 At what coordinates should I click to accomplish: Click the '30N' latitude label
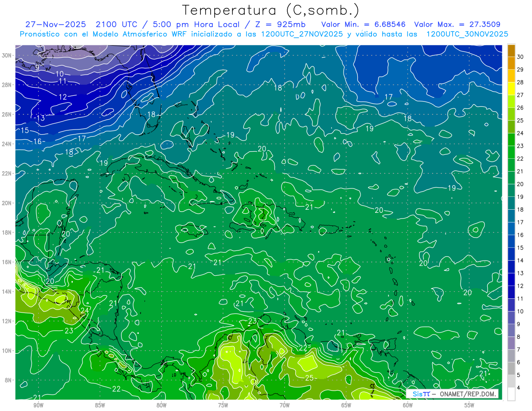click(7, 55)
